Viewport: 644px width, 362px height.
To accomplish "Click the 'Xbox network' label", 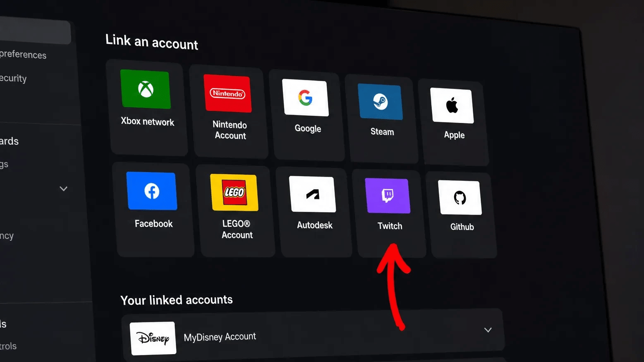I will pos(148,122).
